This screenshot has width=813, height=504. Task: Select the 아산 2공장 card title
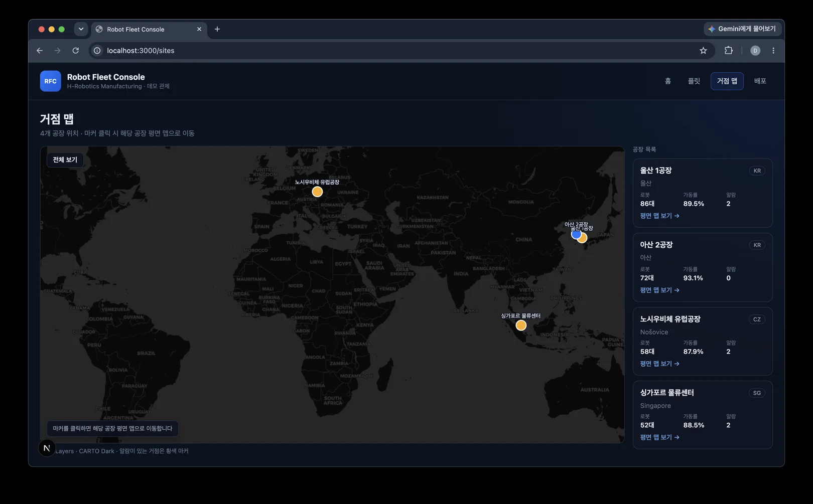click(x=656, y=245)
